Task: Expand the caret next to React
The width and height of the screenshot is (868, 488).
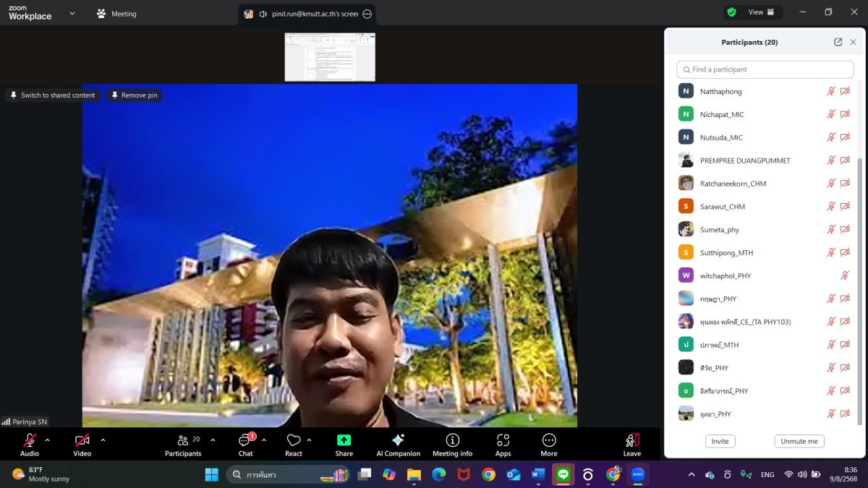Action: point(310,440)
